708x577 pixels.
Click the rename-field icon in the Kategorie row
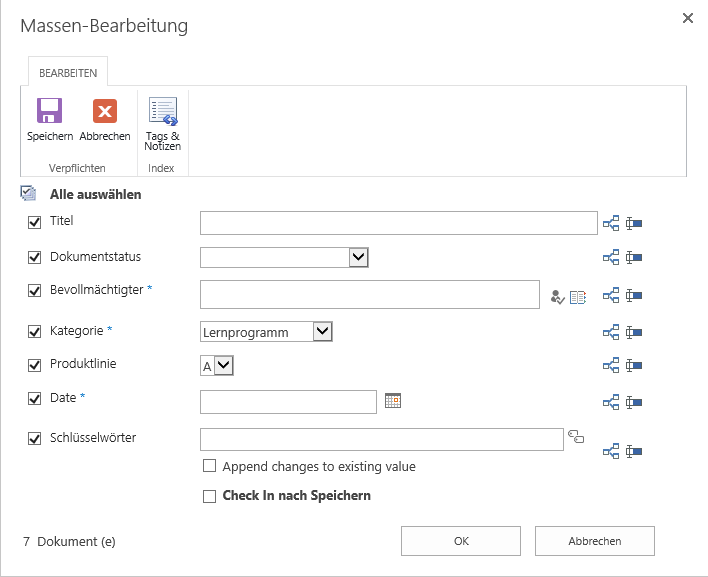[633, 333]
